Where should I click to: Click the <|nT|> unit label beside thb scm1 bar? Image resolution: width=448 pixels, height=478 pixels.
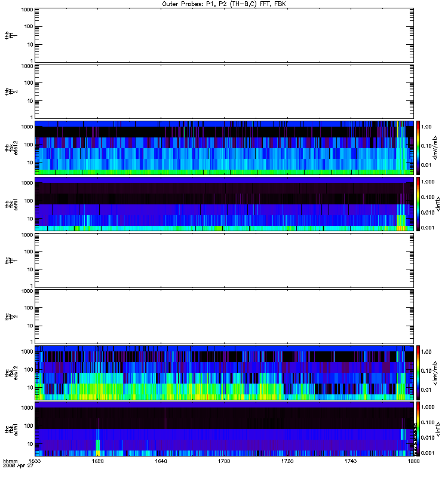pos(438,204)
